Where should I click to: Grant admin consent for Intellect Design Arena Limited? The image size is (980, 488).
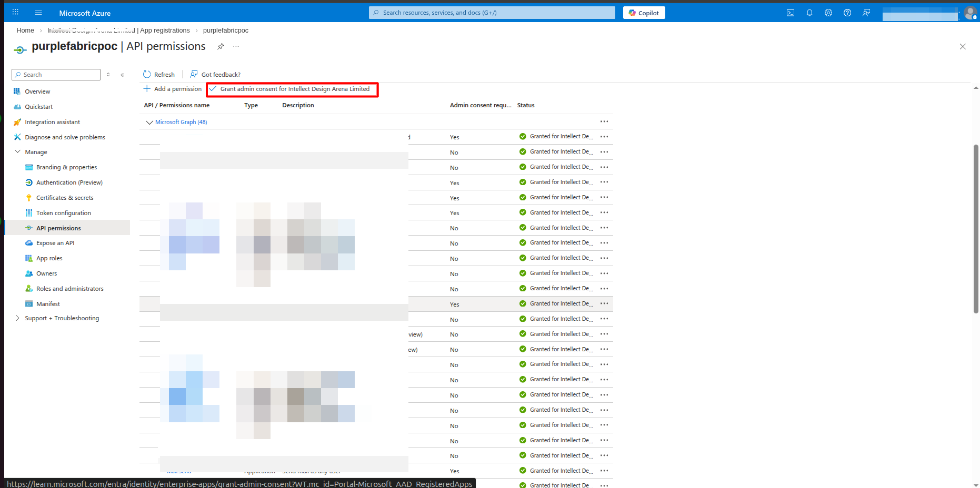coord(290,89)
